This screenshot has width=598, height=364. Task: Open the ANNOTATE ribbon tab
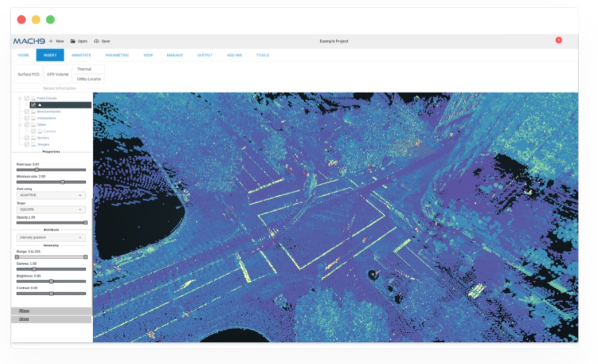click(x=81, y=55)
